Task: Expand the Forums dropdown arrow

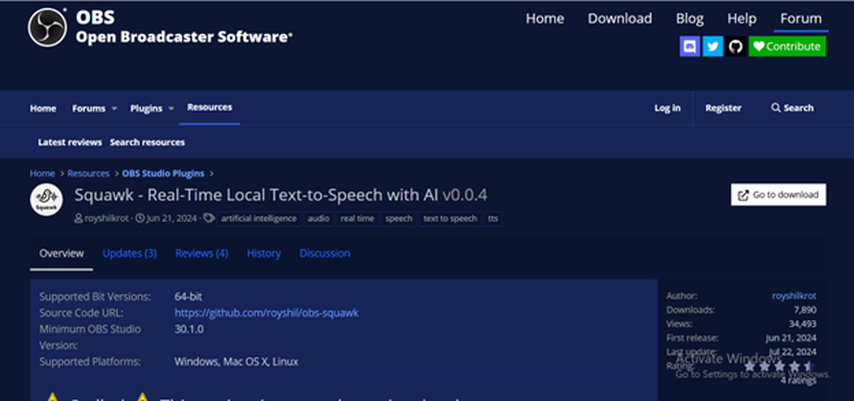Action: click(114, 108)
